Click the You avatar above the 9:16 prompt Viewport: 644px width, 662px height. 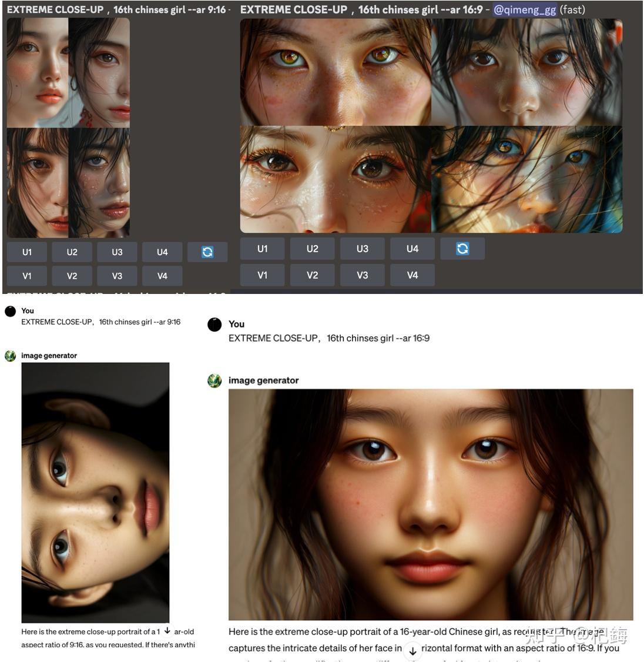pyautogui.click(x=10, y=310)
